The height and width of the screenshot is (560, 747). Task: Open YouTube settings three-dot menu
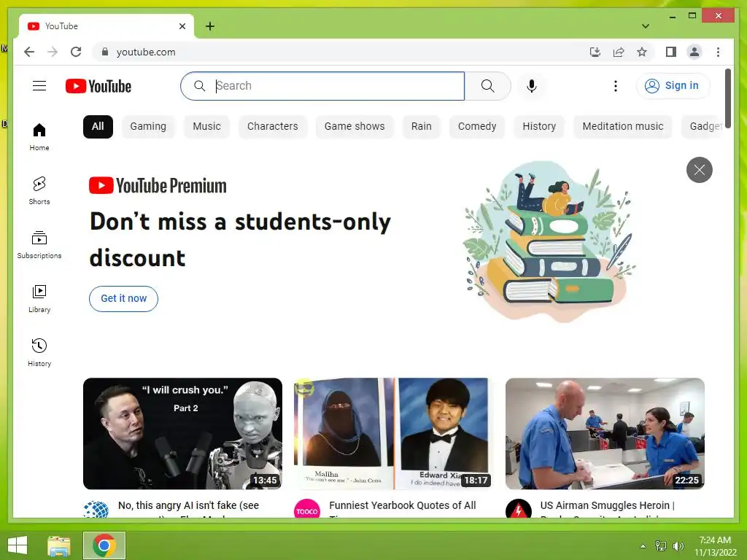click(616, 86)
